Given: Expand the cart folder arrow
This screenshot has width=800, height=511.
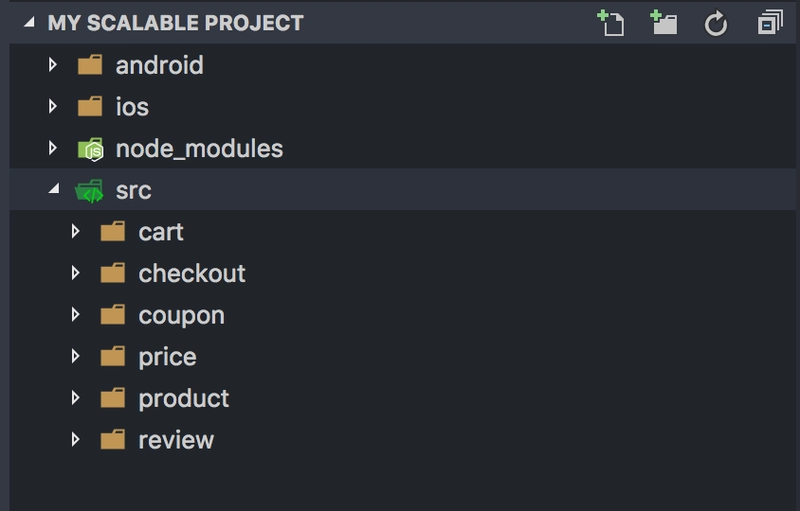Looking at the screenshot, I should click(x=75, y=232).
